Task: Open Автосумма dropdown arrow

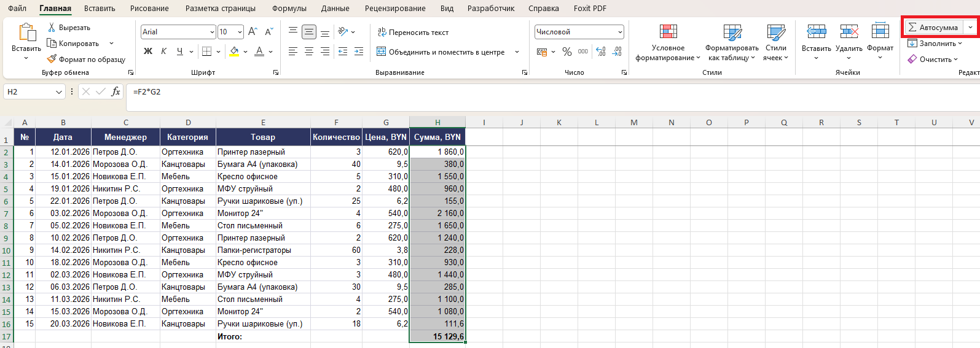Action: click(x=970, y=27)
